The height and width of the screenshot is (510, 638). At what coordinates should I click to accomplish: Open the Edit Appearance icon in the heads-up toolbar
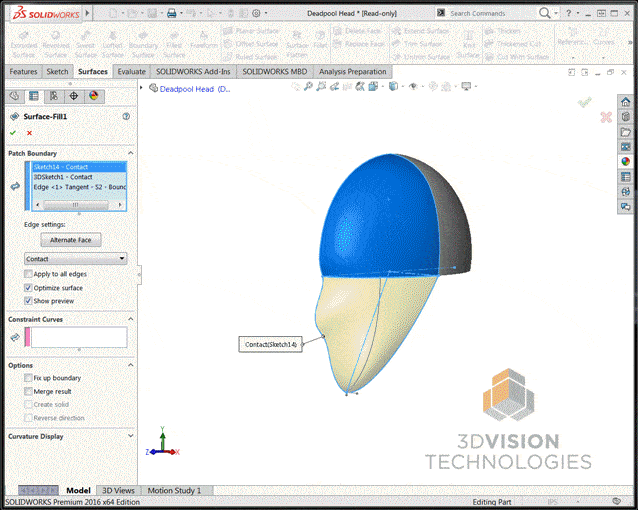click(x=433, y=86)
